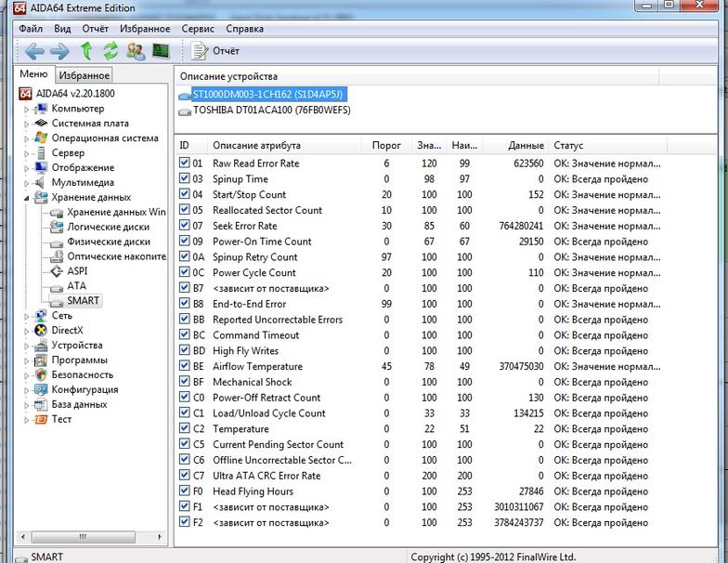Viewport: 728px width, 563px height.
Task: Expand the Системная плата node triangle
Action: 26,124
